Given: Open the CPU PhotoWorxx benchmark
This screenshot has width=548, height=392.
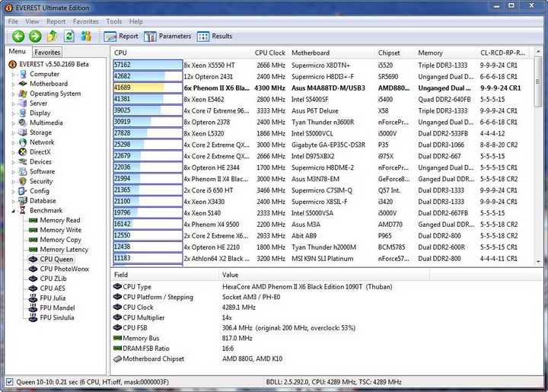Looking at the screenshot, I should tap(59, 269).
